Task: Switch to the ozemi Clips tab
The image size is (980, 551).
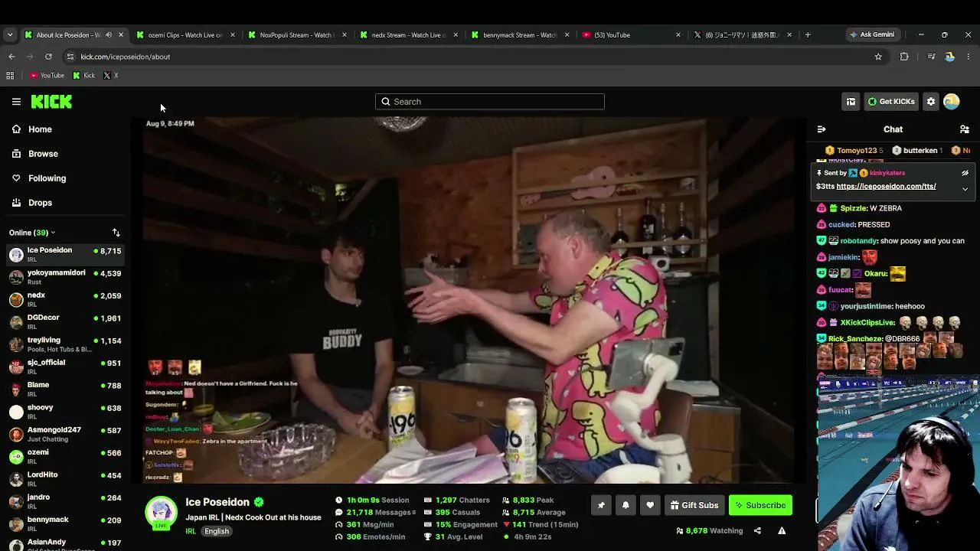Action: tap(185, 34)
